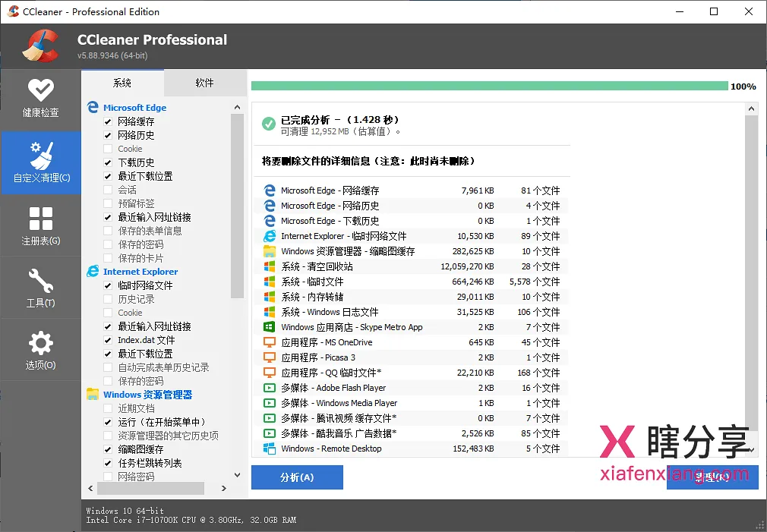Click the Run Cleaner button at bottom right

click(712, 477)
